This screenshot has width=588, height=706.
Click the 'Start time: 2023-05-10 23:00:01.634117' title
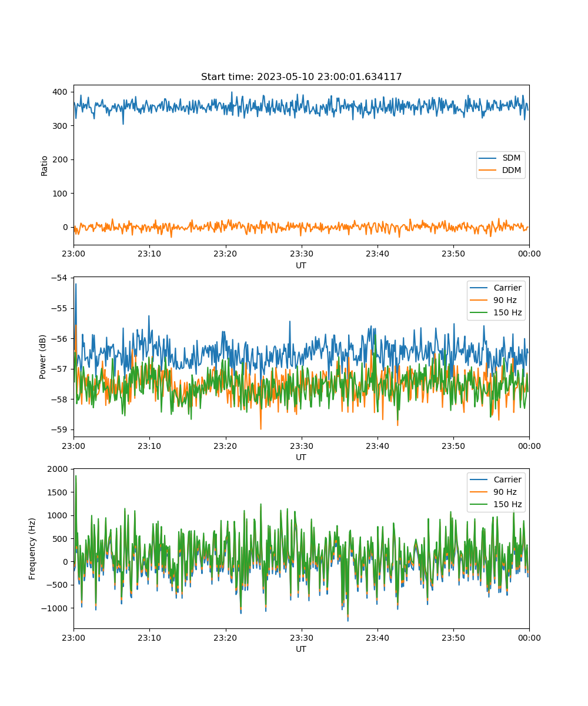point(301,77)
